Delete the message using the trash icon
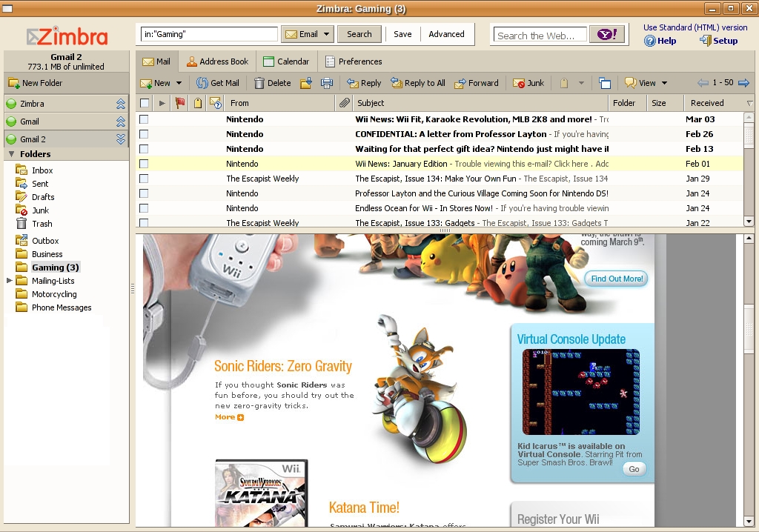This screenshot has height=532, width=759. pyautogui.click(x=259, y=83)
